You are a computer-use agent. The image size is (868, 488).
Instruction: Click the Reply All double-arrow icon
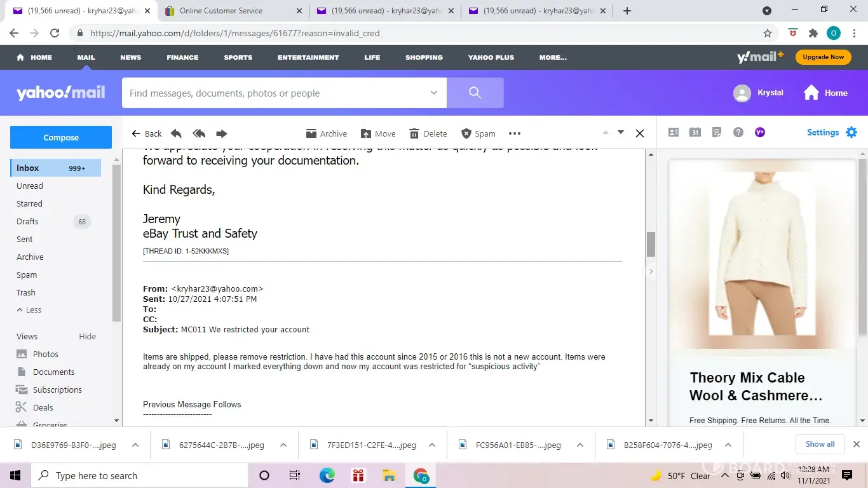click(x=199, y=133)
